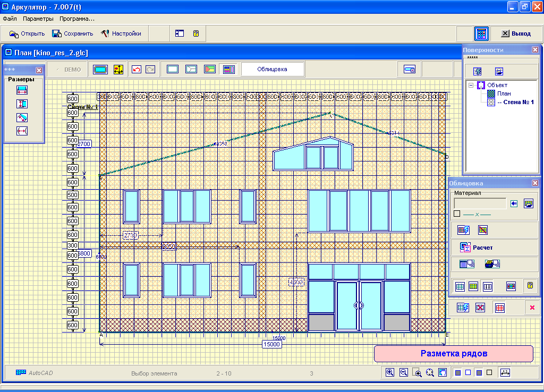Select horizontal dimension tool in Размеры
Screen dimensions: 544x392
point(22,90)
